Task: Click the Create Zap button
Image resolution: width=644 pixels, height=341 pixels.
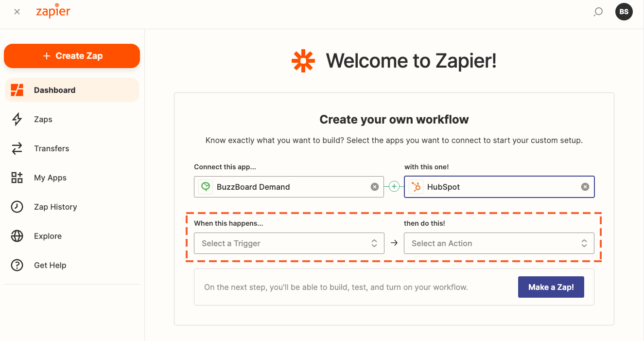Action: tap(72, 56)
